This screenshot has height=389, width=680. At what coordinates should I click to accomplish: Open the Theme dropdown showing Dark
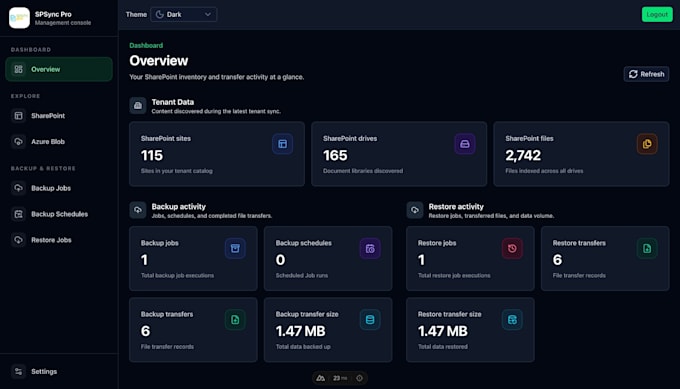(x=183, y=14)
